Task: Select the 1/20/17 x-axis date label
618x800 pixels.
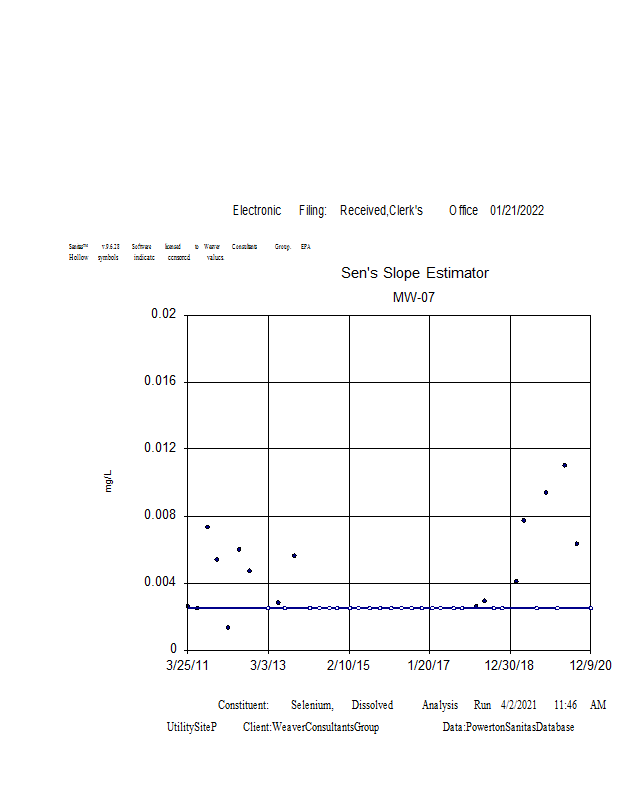Action: click(x=429, y=664)
